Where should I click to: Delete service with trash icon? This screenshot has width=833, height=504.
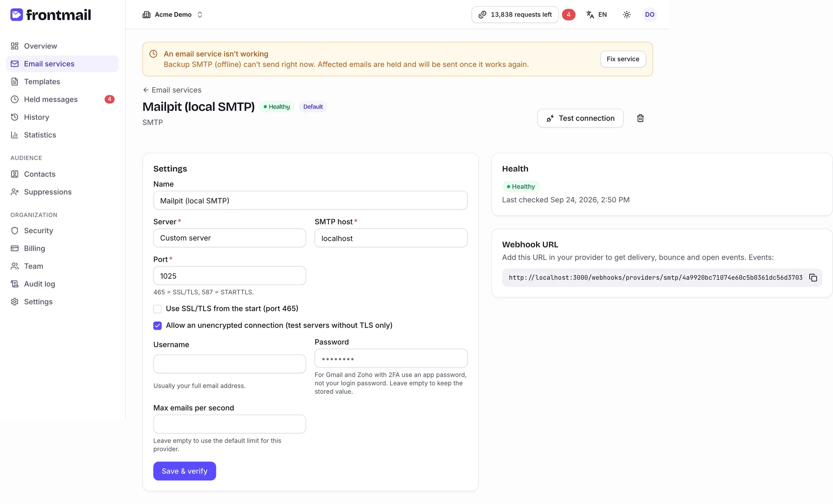coord(640,118)
